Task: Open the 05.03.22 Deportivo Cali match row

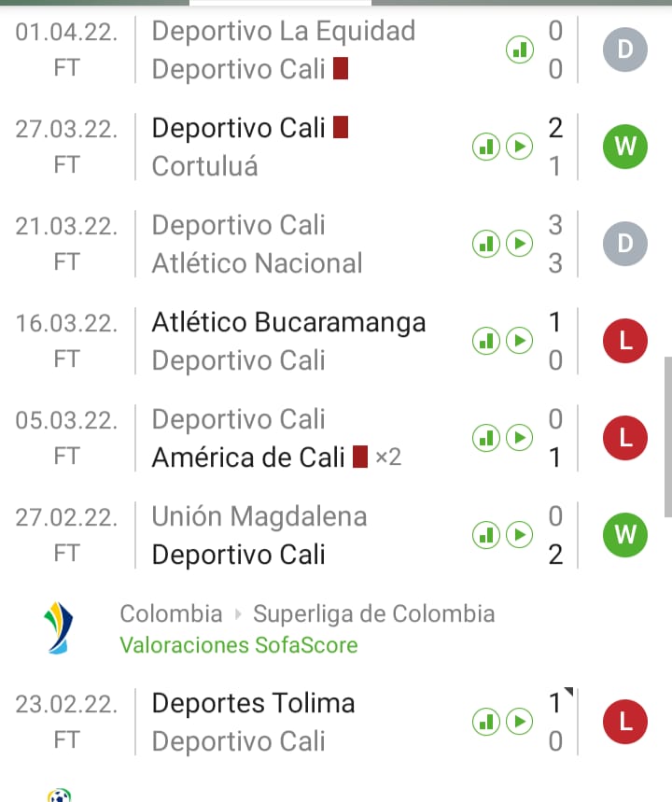Action: (x=280, y=438)
